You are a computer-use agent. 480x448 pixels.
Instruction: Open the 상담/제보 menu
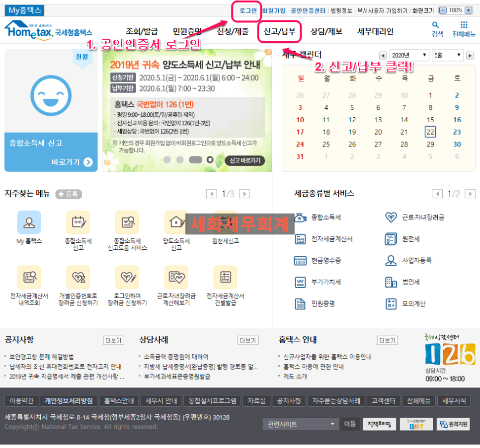tap(326, 31)
